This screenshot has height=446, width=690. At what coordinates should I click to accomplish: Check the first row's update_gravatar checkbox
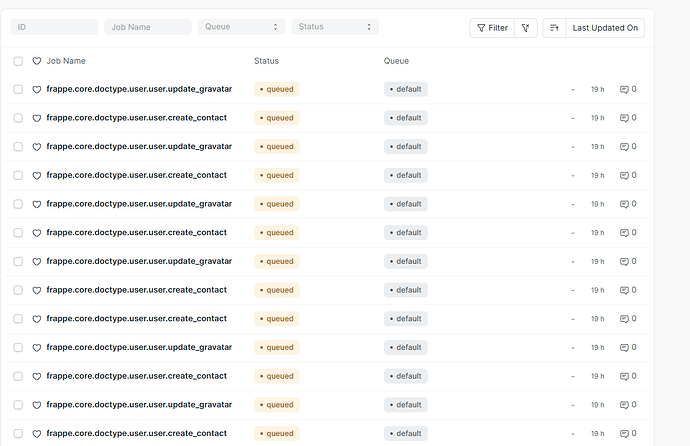(18, 89)
